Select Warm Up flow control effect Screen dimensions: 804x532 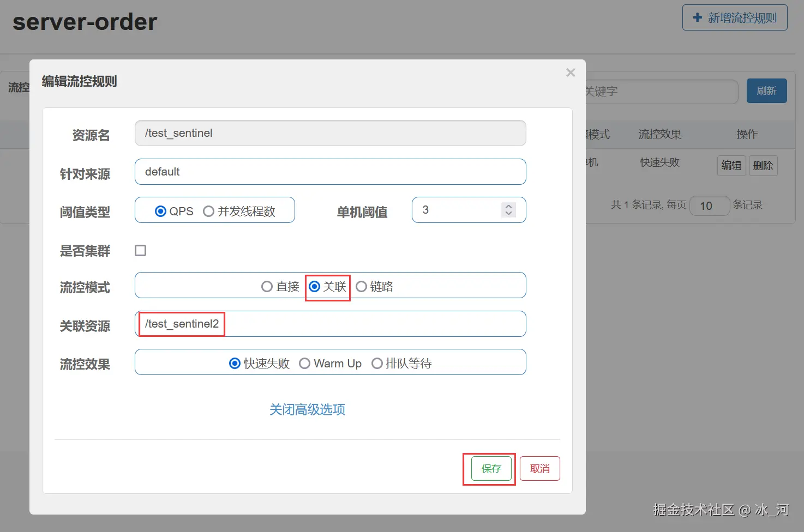pyautogui.click(x=304, y=364)
